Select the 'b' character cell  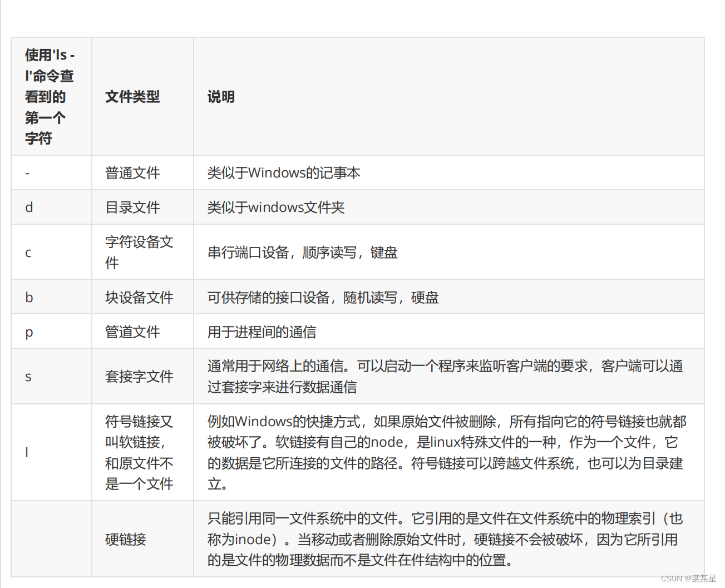pyautogui.click(x=51, y=297)
